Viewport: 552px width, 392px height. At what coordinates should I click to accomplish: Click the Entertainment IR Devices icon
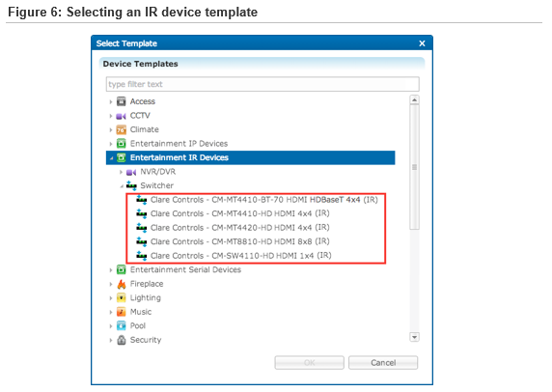(121, 157)
